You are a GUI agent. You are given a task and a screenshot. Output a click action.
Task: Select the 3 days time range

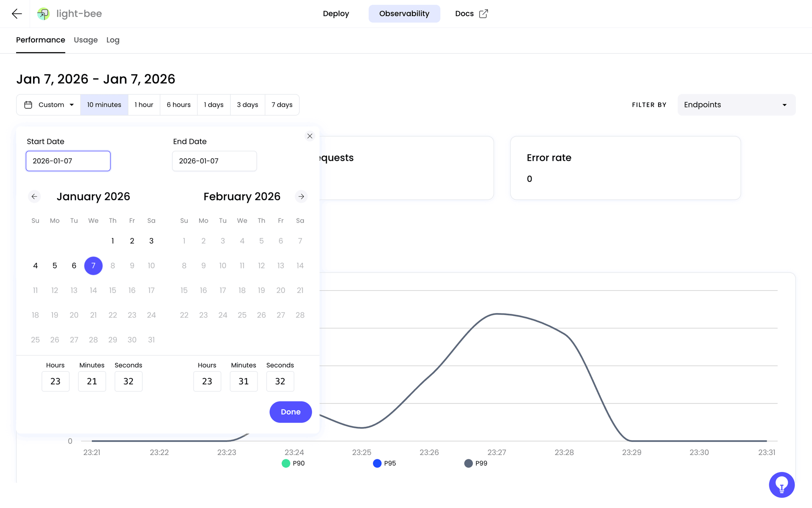tap(247, 105)
